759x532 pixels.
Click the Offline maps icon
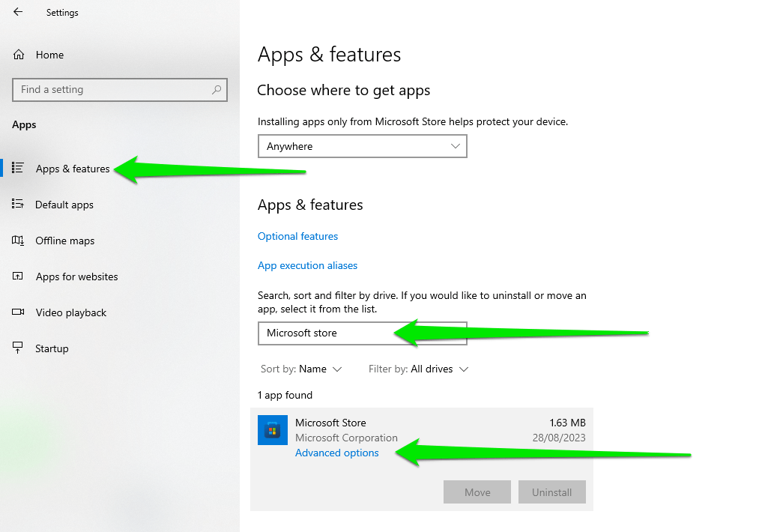(x=18, y=241)
